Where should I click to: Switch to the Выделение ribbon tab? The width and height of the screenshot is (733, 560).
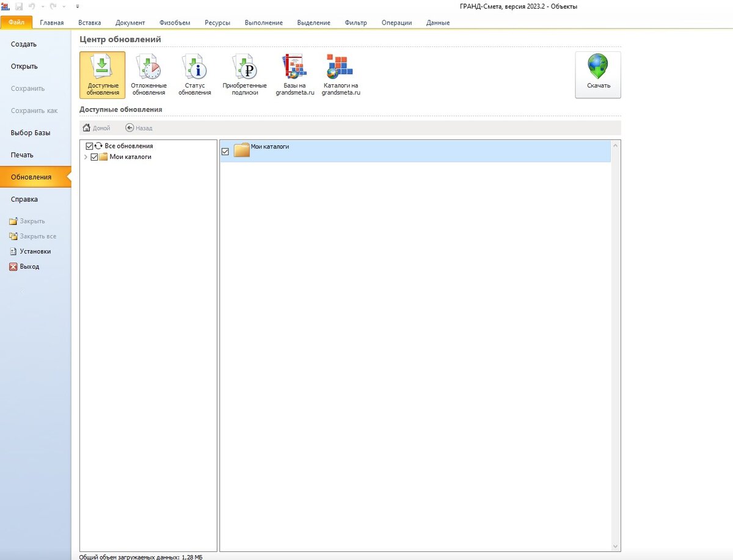point(314,23)
